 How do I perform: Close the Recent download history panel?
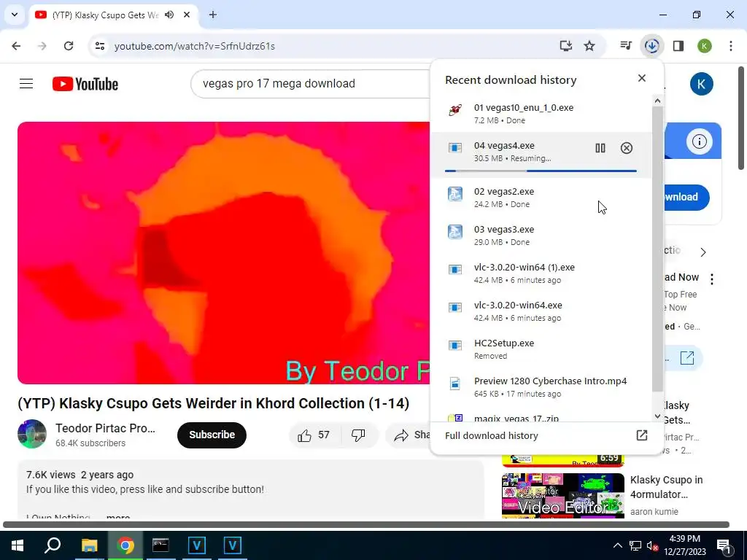tap(642, 78)
